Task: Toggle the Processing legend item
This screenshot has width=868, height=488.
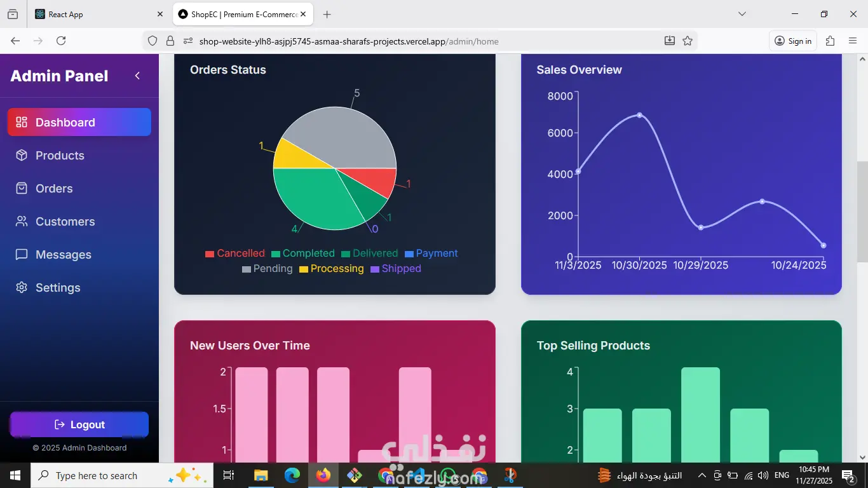Action: click(x=332, y=269)
